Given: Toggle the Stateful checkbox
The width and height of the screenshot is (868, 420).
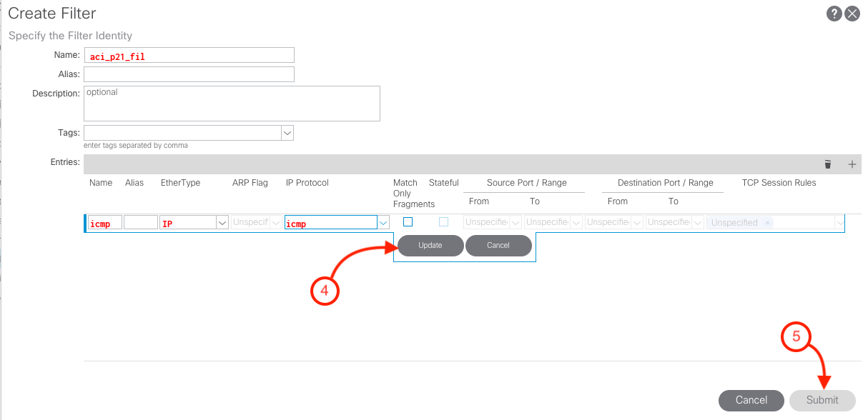Looking at the screenshot, I should tap(443, 222).
